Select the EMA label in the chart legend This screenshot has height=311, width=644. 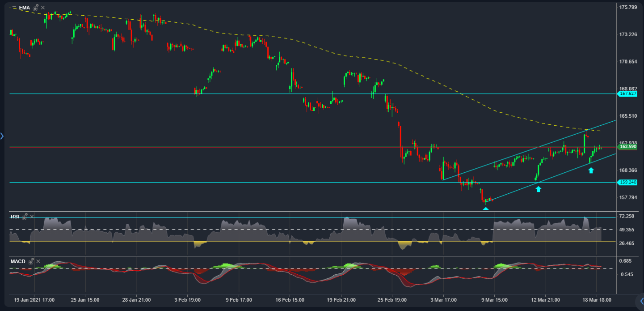pyautogui.click(x=24, y=8)
